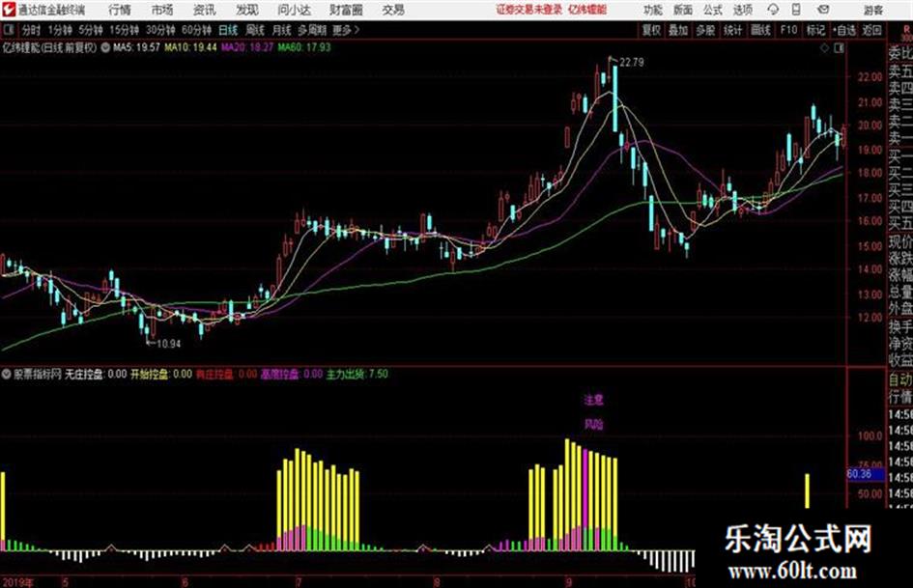Click the blue 60.36 axis value marker
The width and height of the screenshot is (913, 588).
(865, 474)
